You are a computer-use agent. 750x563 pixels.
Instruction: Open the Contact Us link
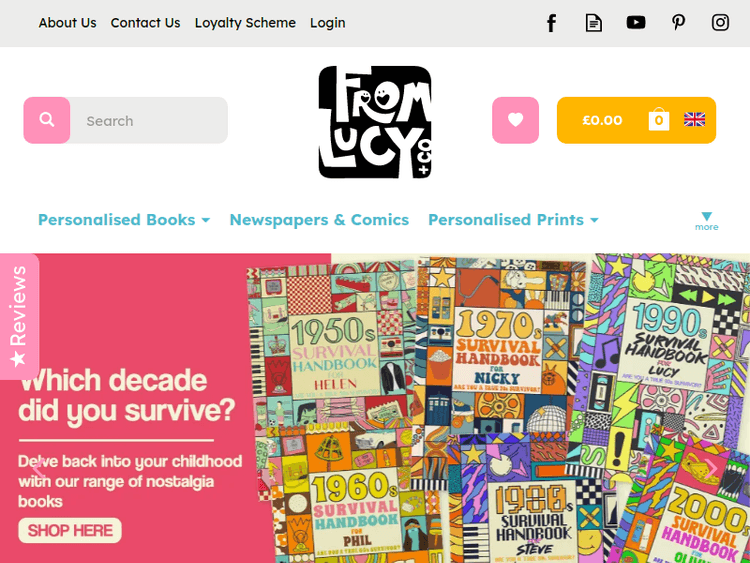[145, 23]
